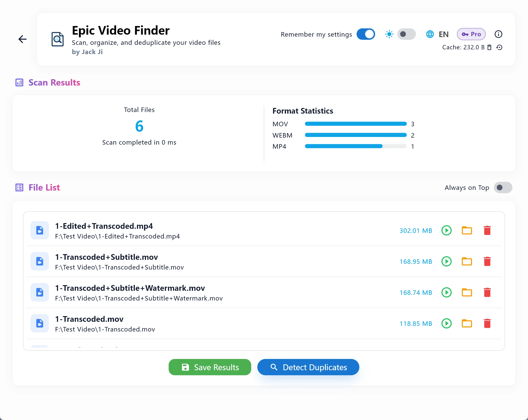Click the 168.74 MB size value
Screen dimensions: 528x420
[x=416, y=293]
